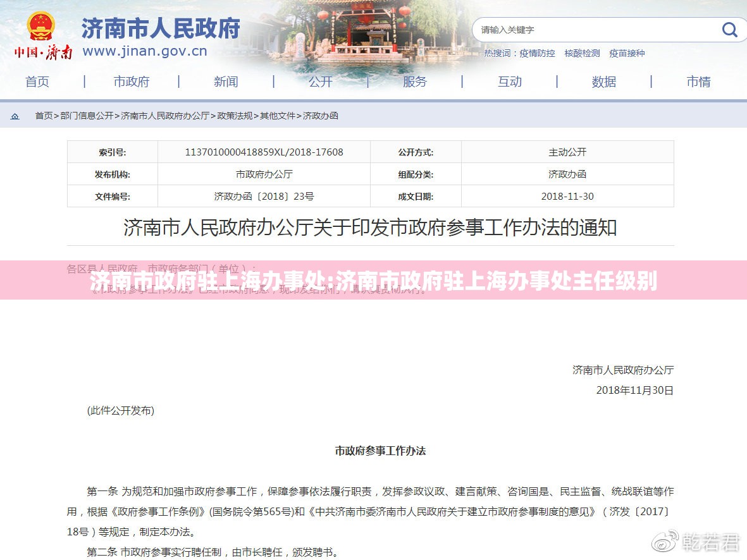
Task: Open the 服务 navigation menu item
Action: 415,82
